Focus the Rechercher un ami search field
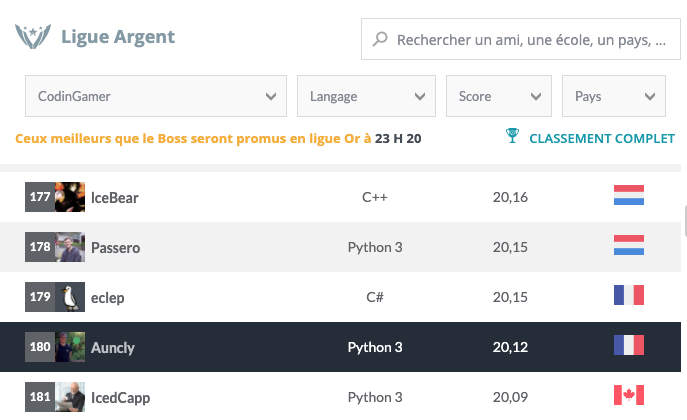Screen dimensions: 687x420 521,39
